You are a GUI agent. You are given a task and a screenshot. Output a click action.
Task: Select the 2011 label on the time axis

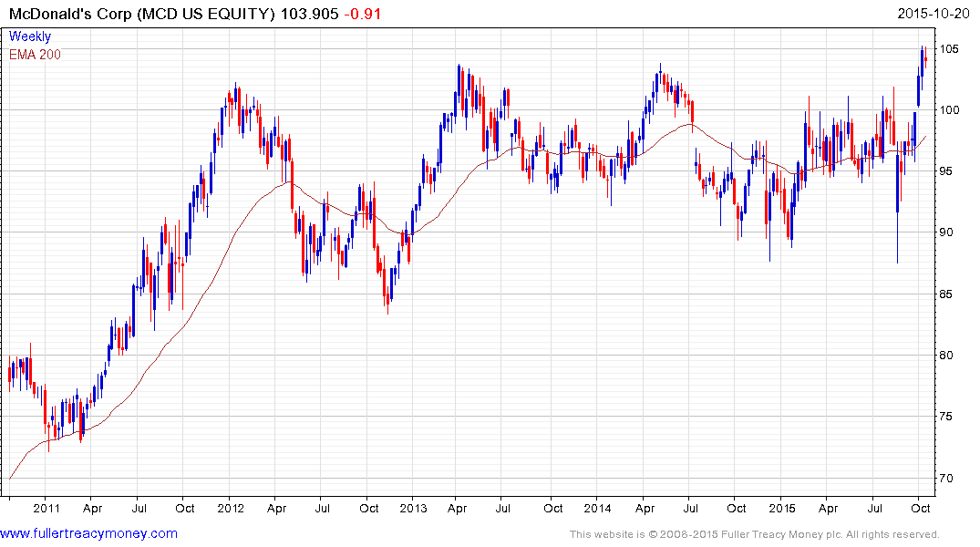point(46,508)
